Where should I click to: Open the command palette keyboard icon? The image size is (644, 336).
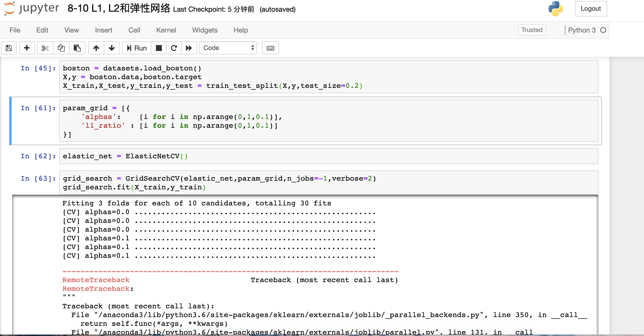pyautogui.click(x=270, y=48)
